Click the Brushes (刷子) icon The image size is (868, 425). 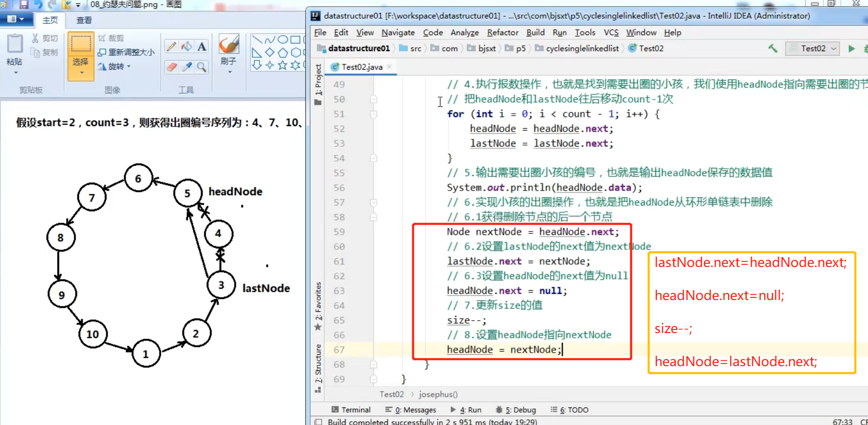click(228, 44)
